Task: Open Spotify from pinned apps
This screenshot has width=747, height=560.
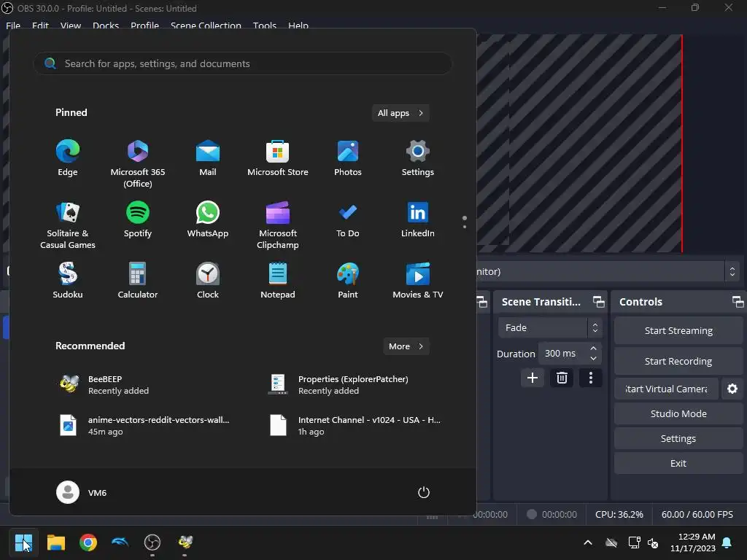Action: click(x=138, y=220)
